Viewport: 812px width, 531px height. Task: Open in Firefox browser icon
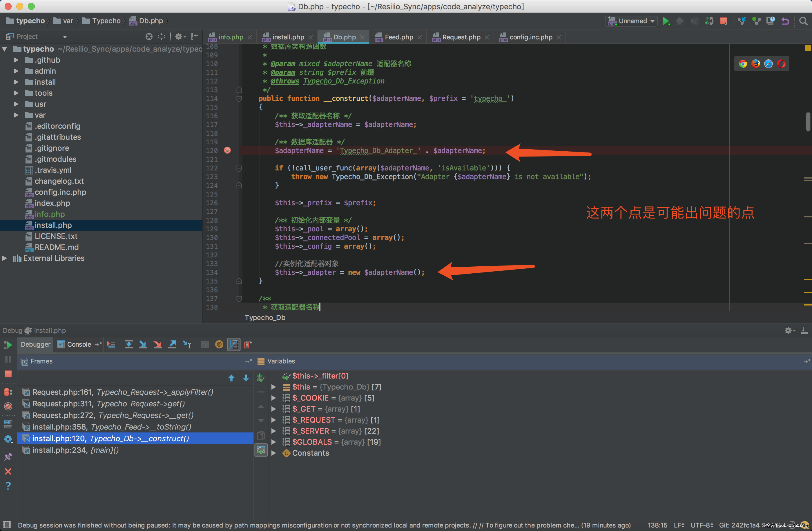755,64
